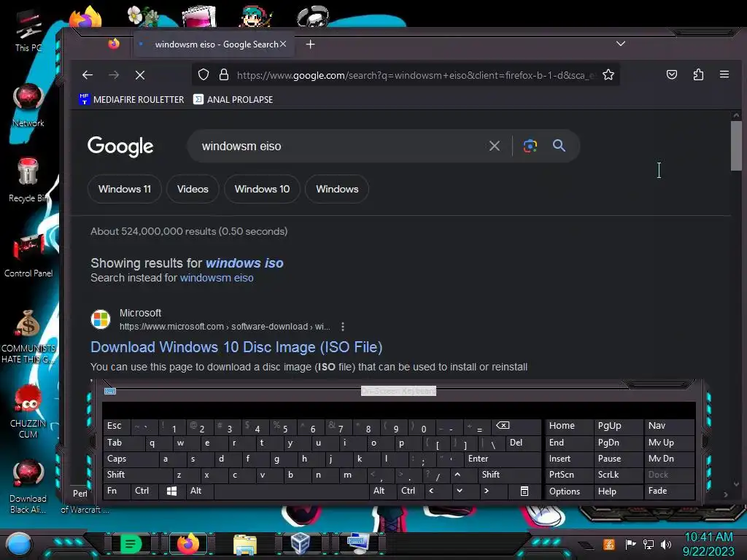Toggle Fn key on on-screen keyboard
Viewport: 747px width, 560px height.
(116, 491)
